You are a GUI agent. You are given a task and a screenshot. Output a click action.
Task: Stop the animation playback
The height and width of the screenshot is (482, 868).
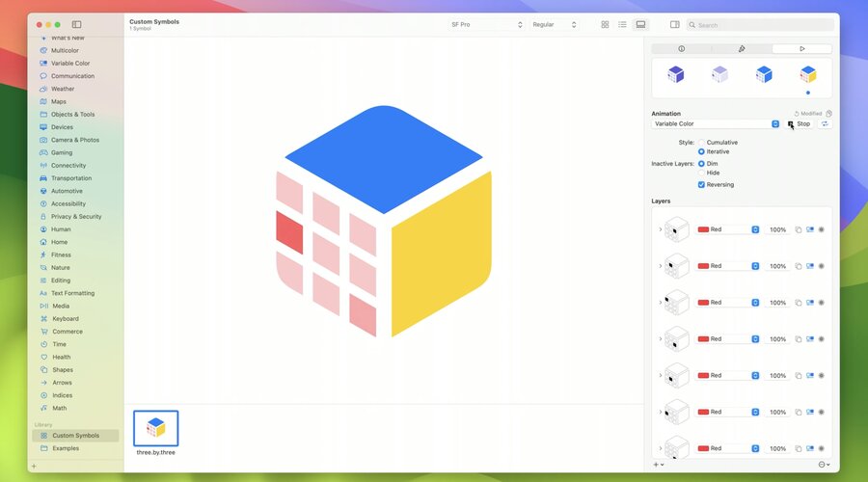click(799, 124)
